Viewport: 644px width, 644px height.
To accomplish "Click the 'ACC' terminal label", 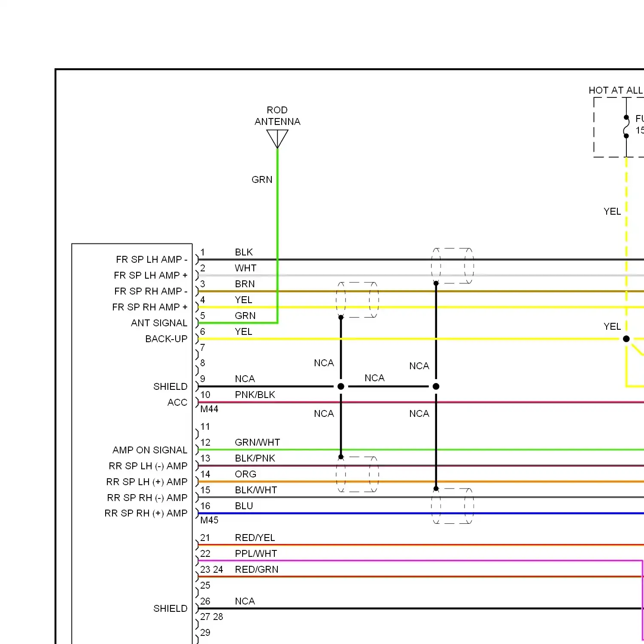I will coord(177,402).
